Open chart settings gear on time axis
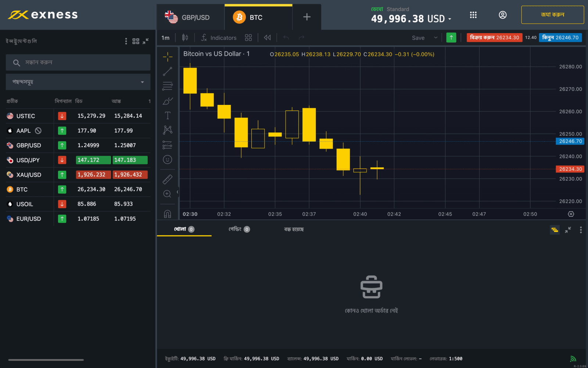This screenshot has height=368, width=588. point(571,214)
